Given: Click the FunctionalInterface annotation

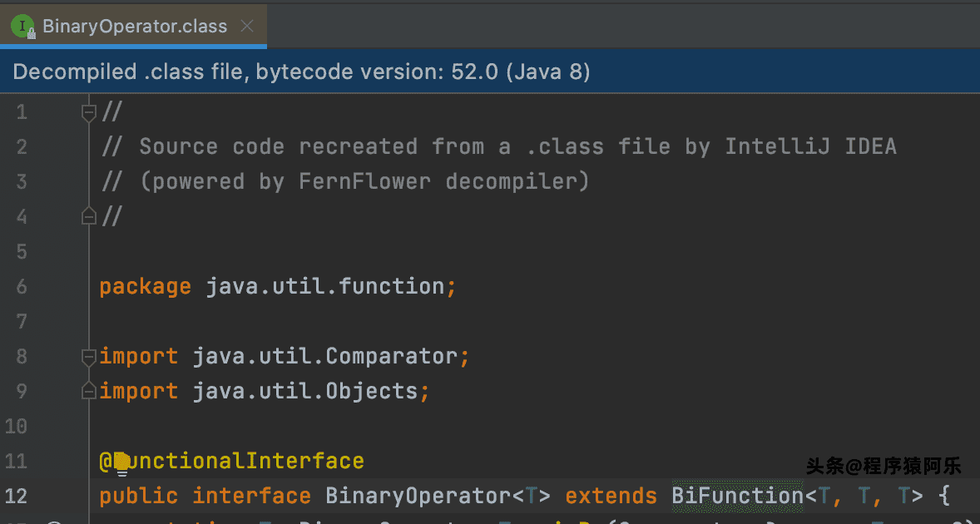Looking at the screenshot, I should 232,461.
